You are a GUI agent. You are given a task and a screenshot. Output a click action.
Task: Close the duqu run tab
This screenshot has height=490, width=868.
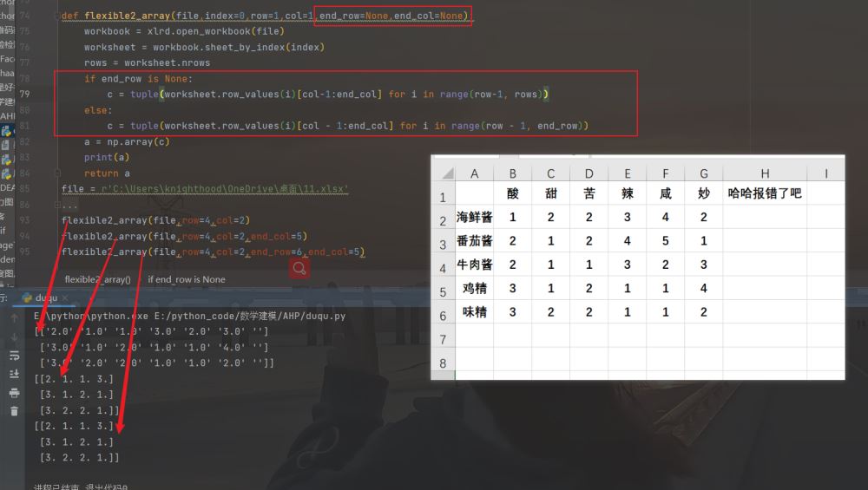click(x=65, y=297)
